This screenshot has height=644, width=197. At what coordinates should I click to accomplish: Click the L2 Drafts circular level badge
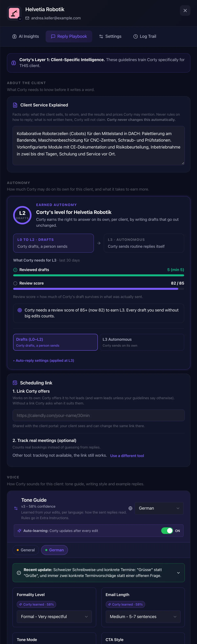(22, 215)
